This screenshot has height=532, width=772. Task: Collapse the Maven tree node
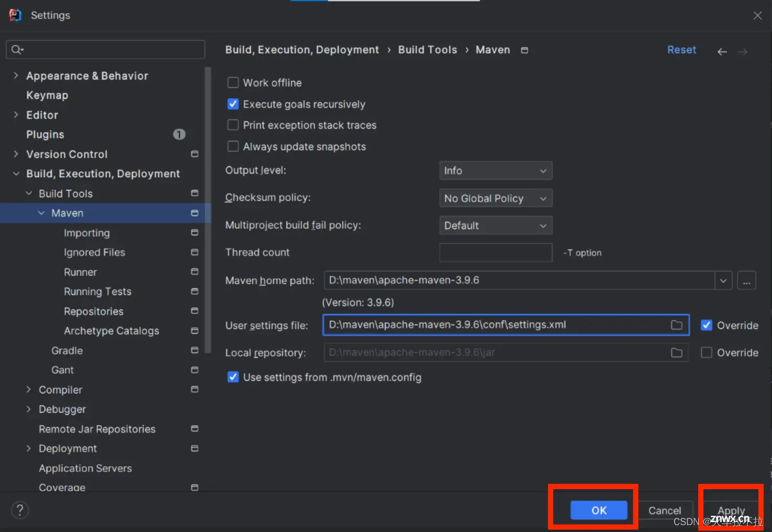click(x=41, y=213)
